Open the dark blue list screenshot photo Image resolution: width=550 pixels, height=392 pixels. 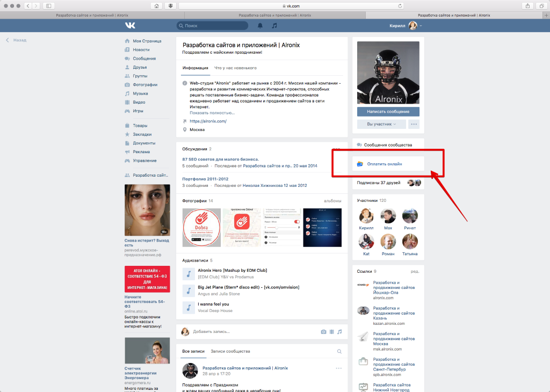(322, 228)
